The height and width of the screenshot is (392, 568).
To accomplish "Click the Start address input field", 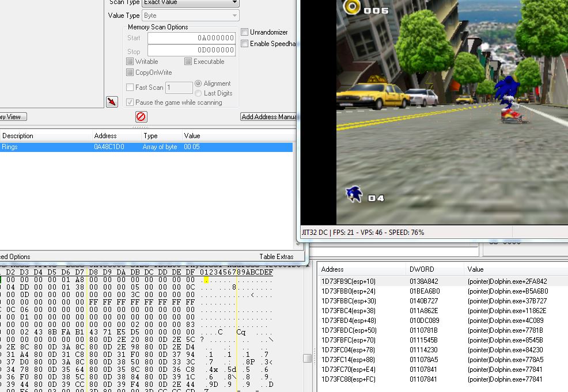I will point(191,38).
